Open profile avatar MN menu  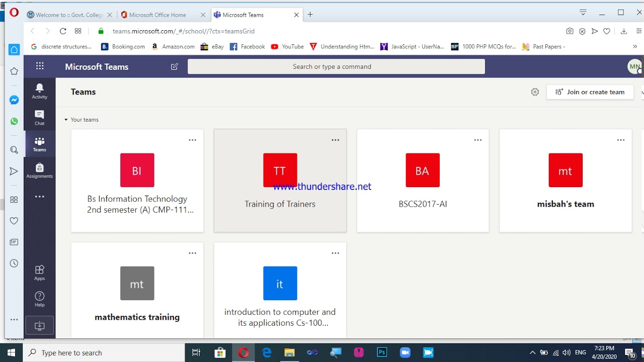pyautogui.click(x=635, y=66)
